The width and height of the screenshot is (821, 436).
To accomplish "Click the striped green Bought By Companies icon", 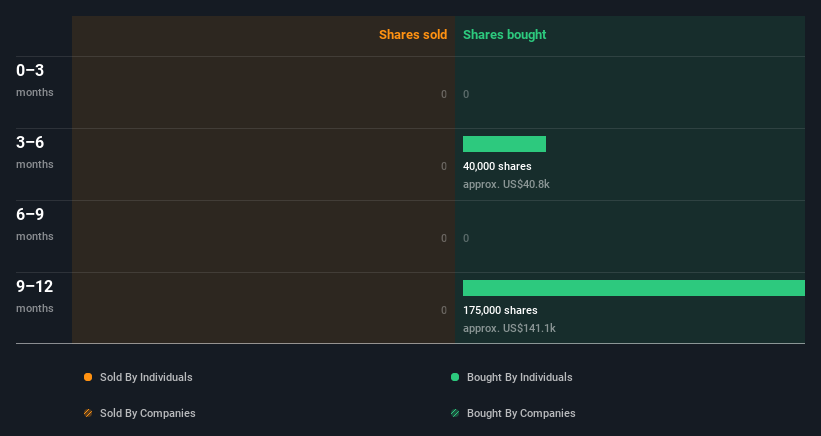I will click(455, 413).
